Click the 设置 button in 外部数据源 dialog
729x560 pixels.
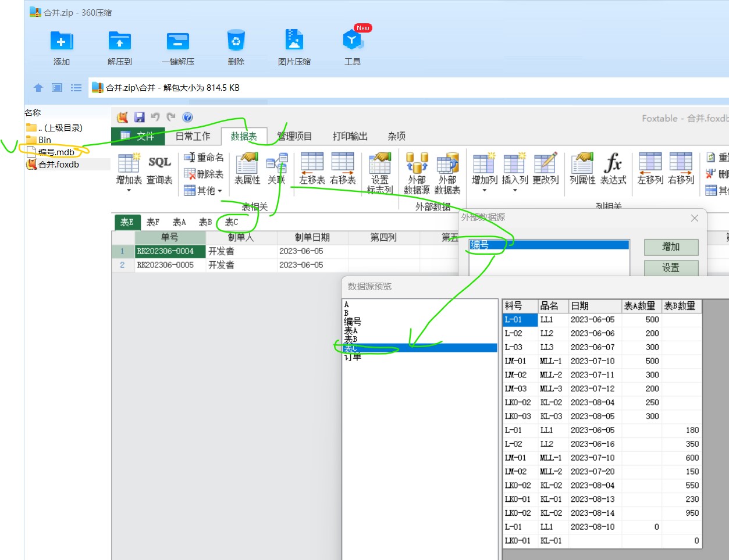(671, 267)
